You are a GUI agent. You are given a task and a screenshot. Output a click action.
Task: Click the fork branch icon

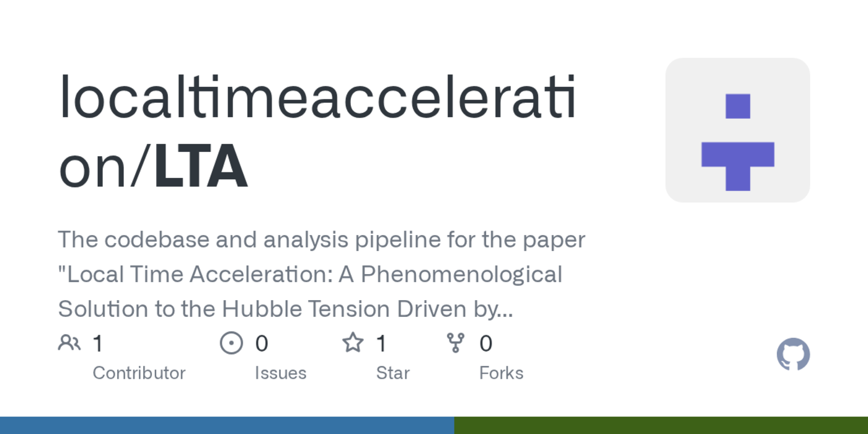tap(456, 343)
